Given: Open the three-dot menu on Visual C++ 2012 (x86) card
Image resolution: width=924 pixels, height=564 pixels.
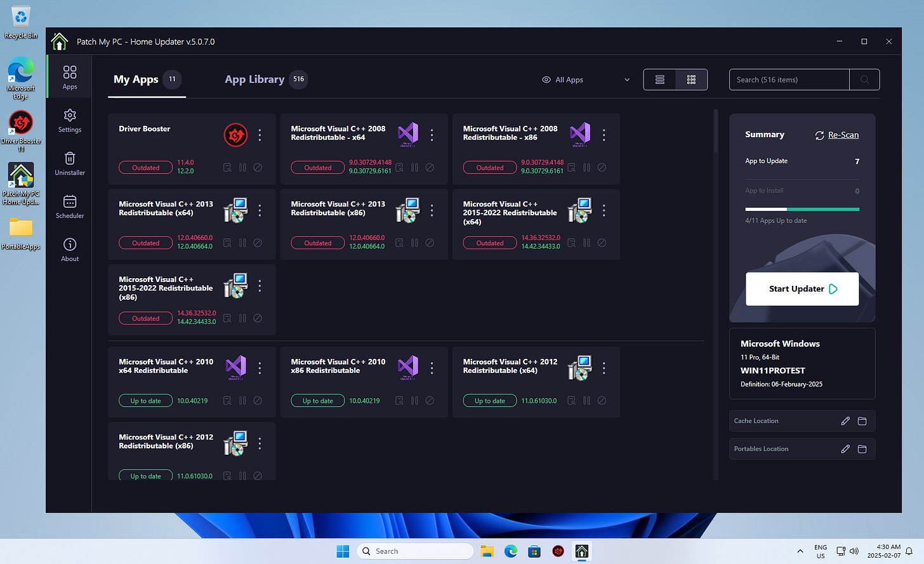Looking at the screenshot, I should [x=260, y=443].
